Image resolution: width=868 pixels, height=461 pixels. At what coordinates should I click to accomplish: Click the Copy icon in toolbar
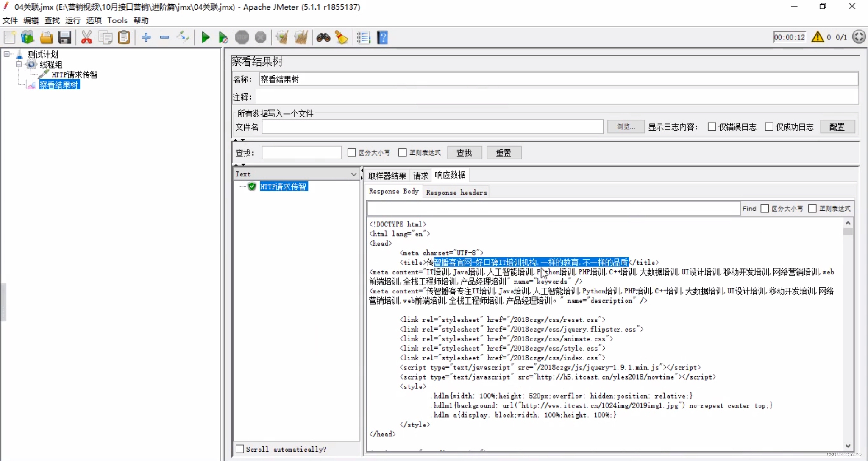[105, 37]
